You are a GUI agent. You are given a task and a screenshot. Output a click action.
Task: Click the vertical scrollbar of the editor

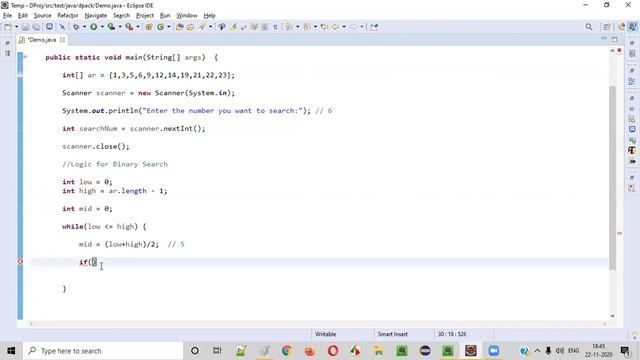pyautogui.click(x=613, y=178)
